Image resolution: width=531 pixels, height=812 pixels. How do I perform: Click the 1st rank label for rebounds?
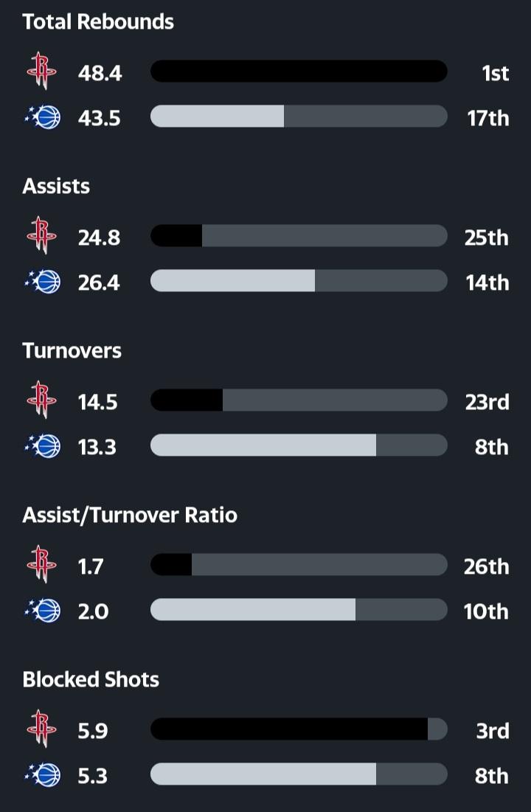pos(494,72)
